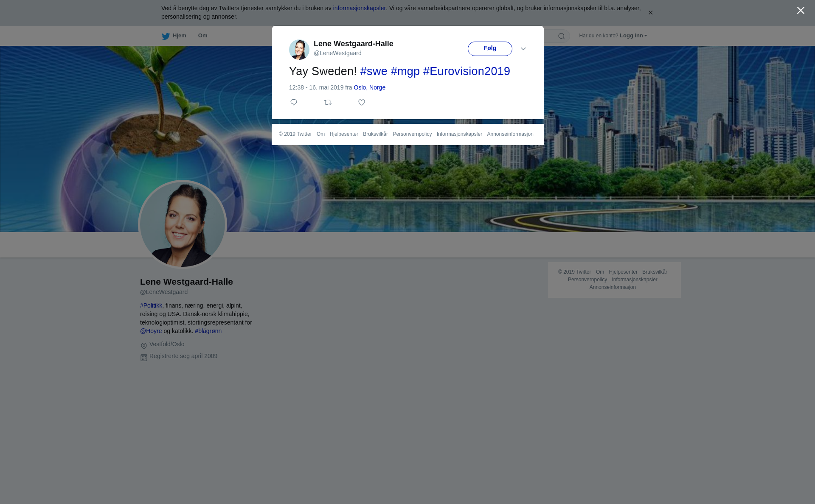Image resolution: width=815 pixels, height=504 pixels.
Task: Close the tweet overlay with large X
Action: click(801, 11)
